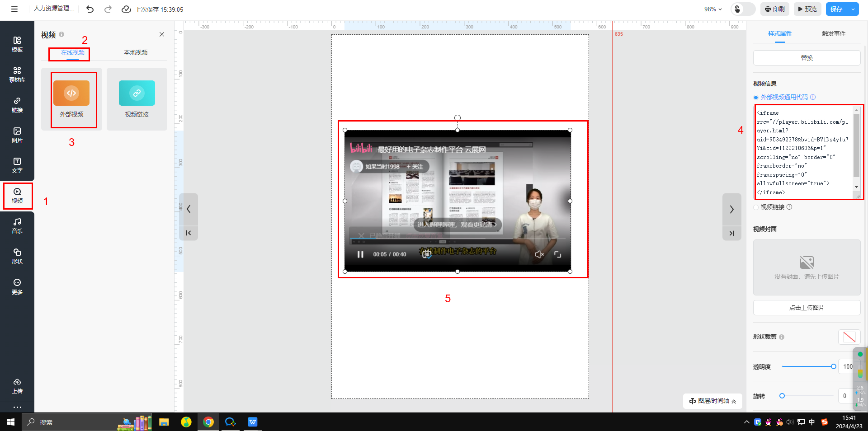Click the 替换 replace button

coord(807,58)
